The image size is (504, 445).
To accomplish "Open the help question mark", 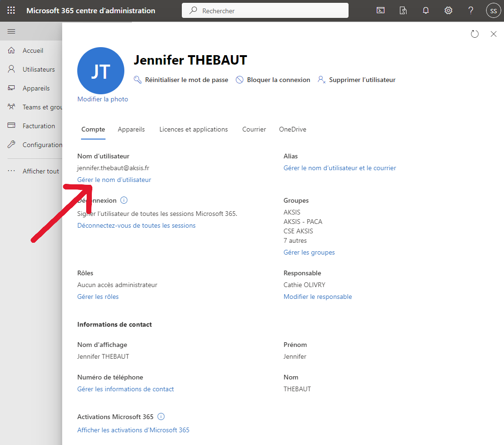I will tap(471, 11).
